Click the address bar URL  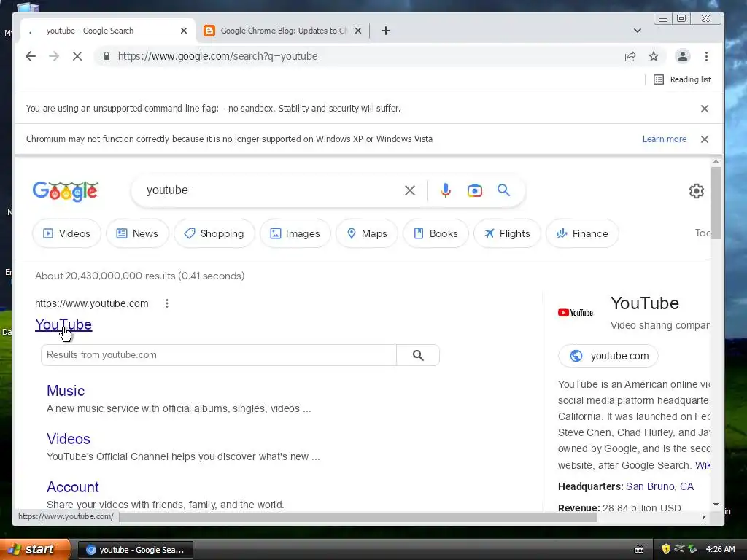[217, 56]
